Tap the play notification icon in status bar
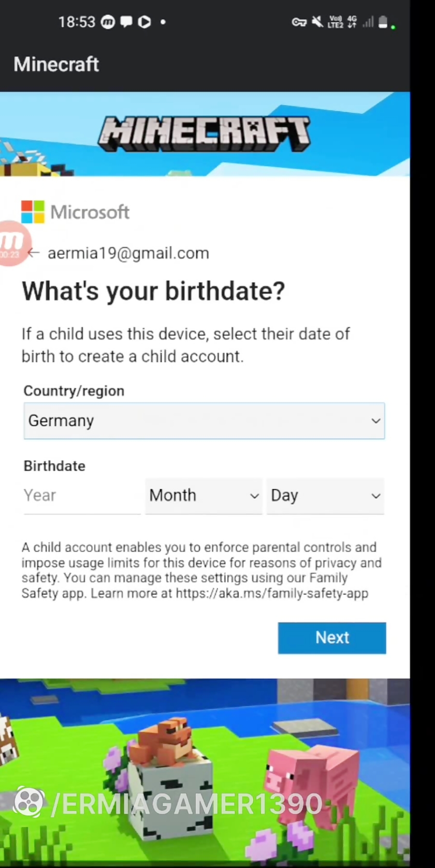 click(144, 22)
